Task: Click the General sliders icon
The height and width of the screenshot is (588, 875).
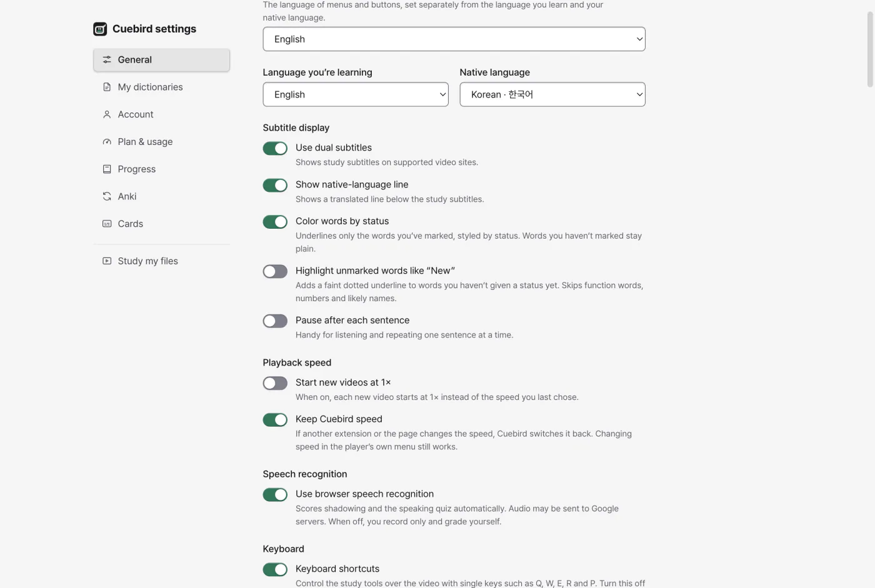Action: (x=107, y=60)
